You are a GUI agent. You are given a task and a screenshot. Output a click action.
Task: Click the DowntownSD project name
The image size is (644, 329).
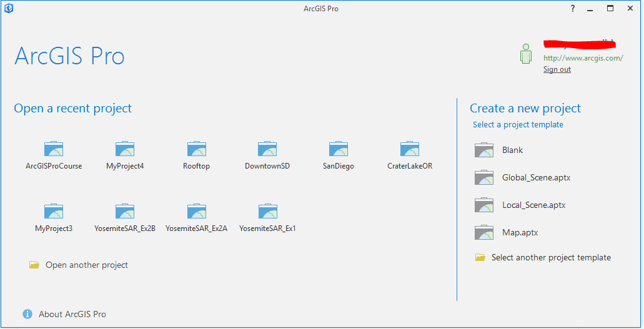[267, 166]
